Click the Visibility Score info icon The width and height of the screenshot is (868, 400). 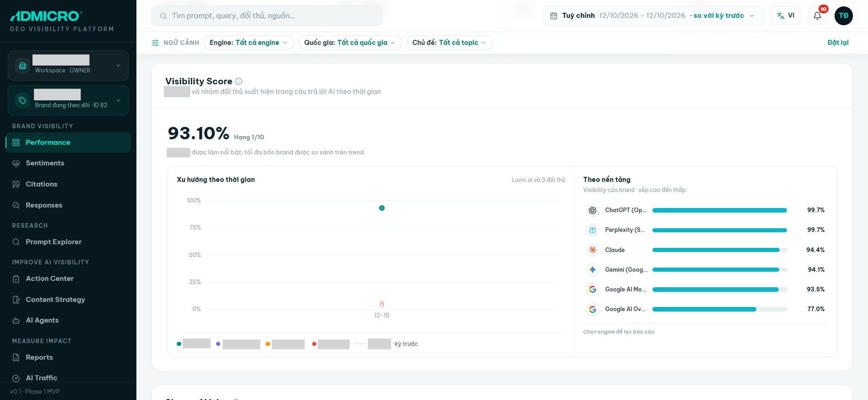239,81
